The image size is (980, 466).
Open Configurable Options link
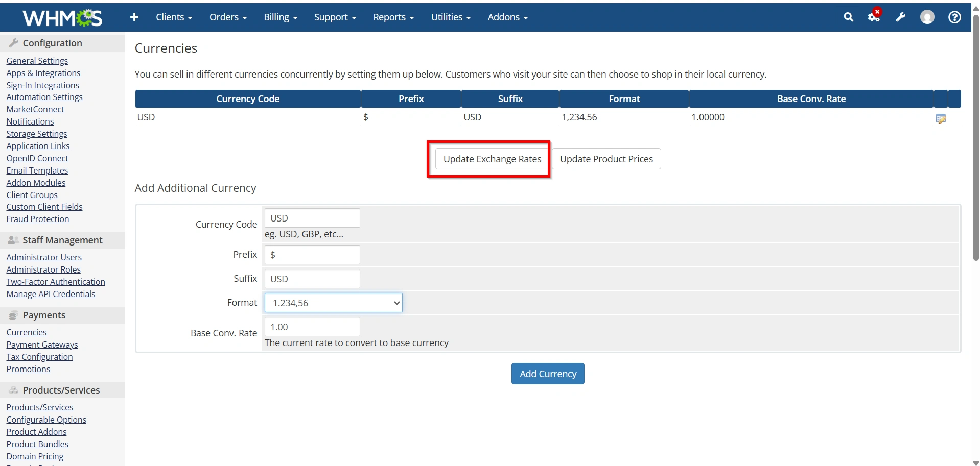pos(46,420)
